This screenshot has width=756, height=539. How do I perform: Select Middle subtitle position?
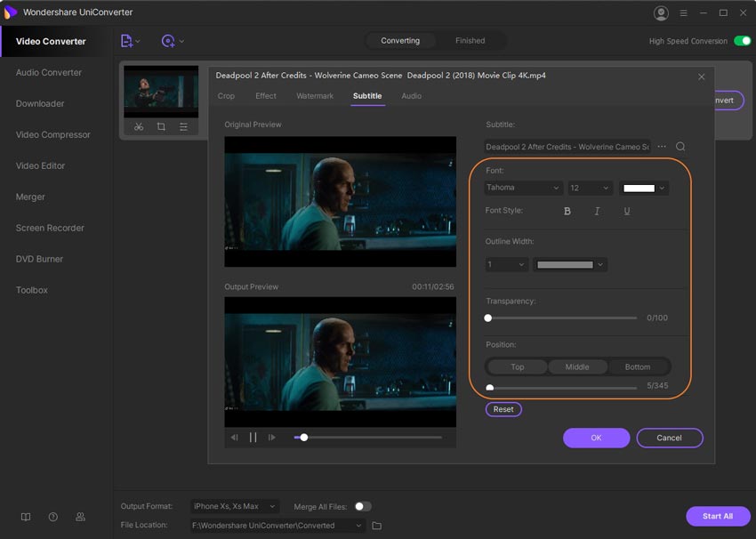click(577, 366)
